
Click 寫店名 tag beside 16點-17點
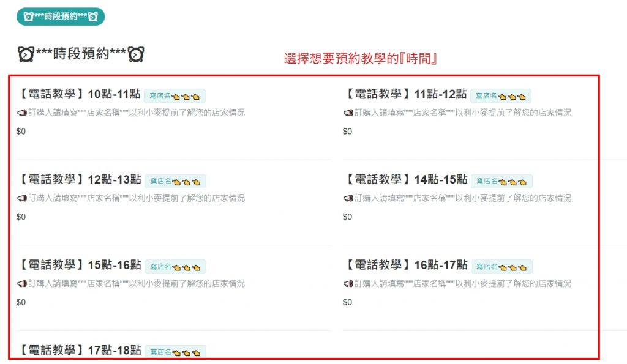(501, 267)
